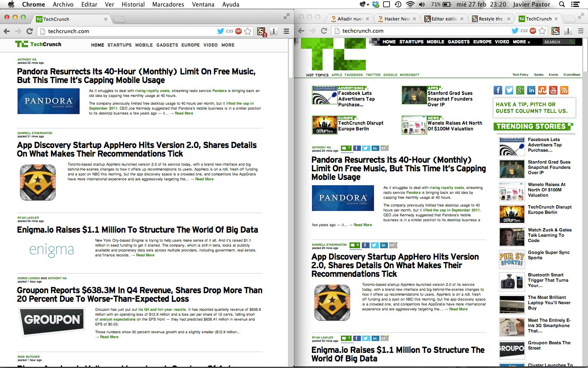The height and width of the screenshot is (368, 588).
Task: Share Enigma.io article on LinkedIn button
Action: click(375, 338)
